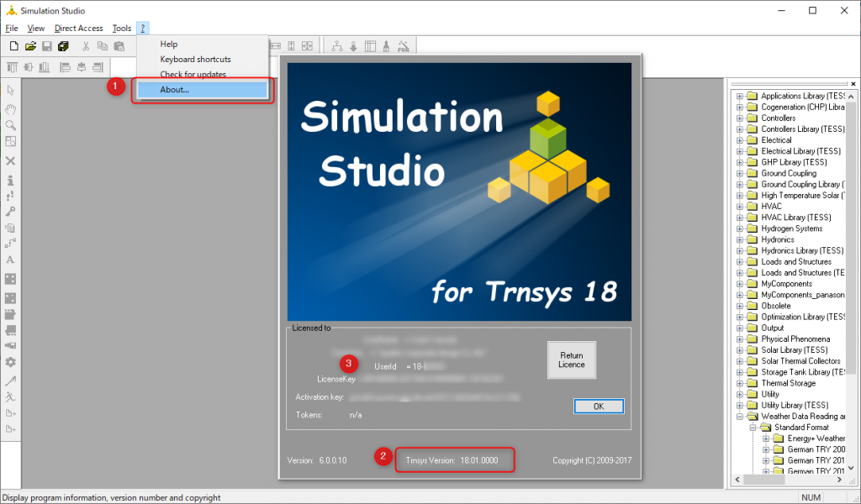Click the paste icon on the toolbar
The image size is (861, 504).
(x=119, y=46)
